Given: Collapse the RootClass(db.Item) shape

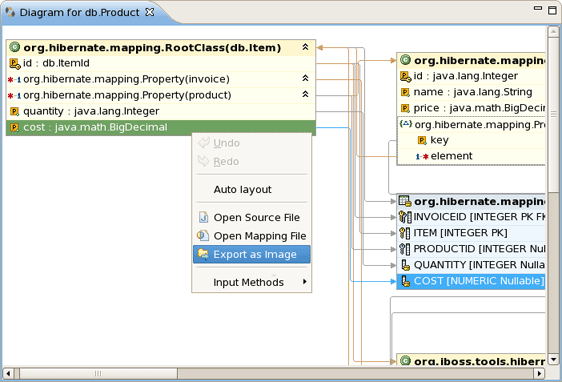Looking at the screenshot, I should click(x=305, y=47).
